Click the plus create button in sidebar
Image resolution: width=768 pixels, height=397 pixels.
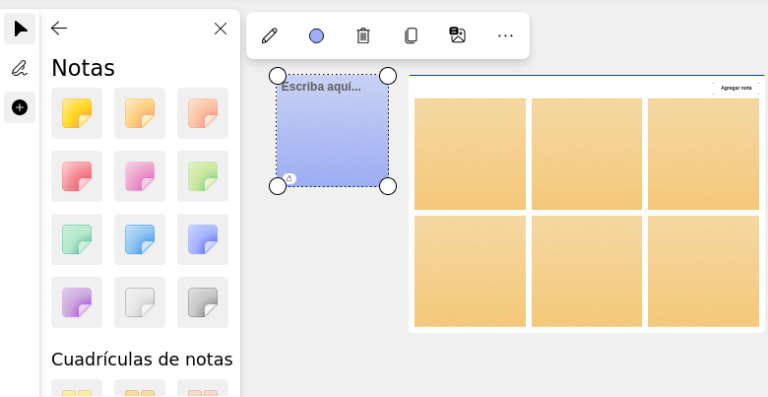point(20,107)
